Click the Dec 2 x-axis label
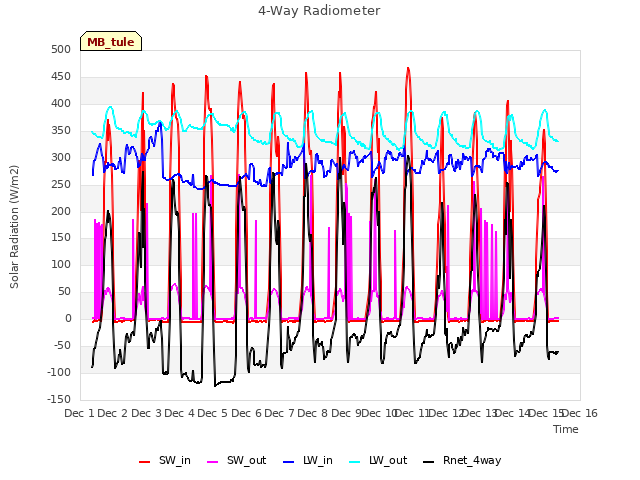The width and height of the screenshot is (640, 480). coord(113,413)
